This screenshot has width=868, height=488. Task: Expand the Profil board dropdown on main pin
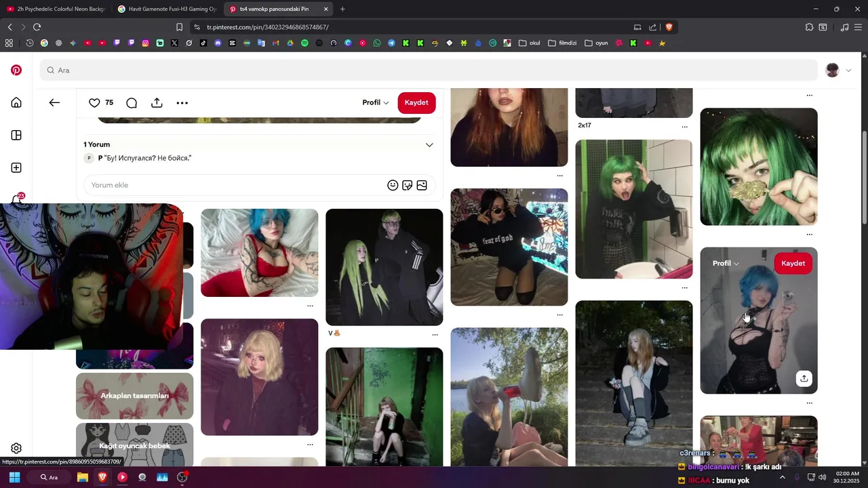[x=376, y=102]
